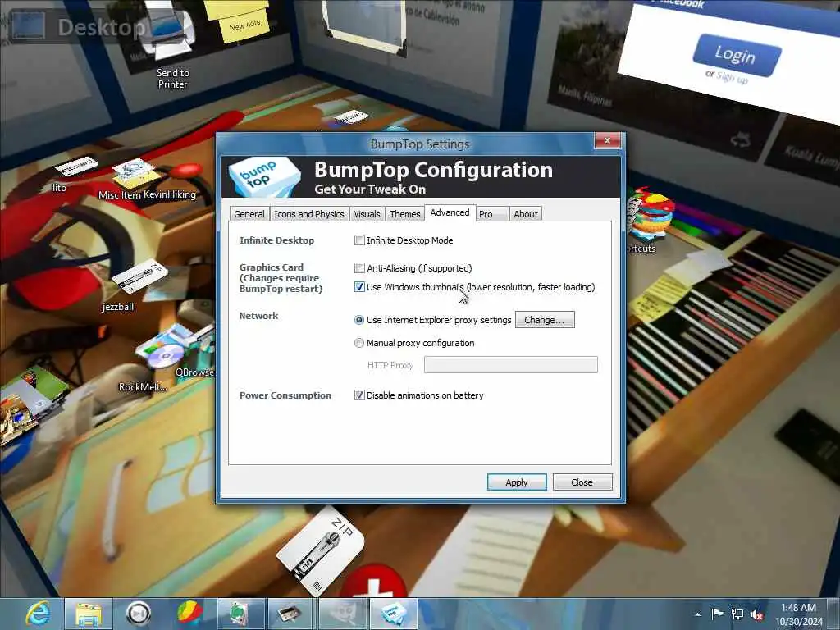
Task: Open Internet Explorer from the taskbar
Action: pyautogui.click(x=39, y=614)
